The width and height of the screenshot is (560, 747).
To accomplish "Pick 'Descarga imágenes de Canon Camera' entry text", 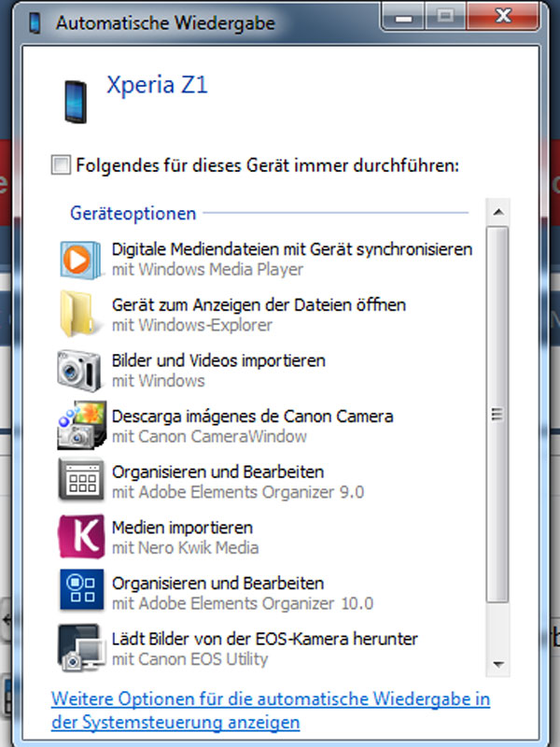I will tap(252, 416).
